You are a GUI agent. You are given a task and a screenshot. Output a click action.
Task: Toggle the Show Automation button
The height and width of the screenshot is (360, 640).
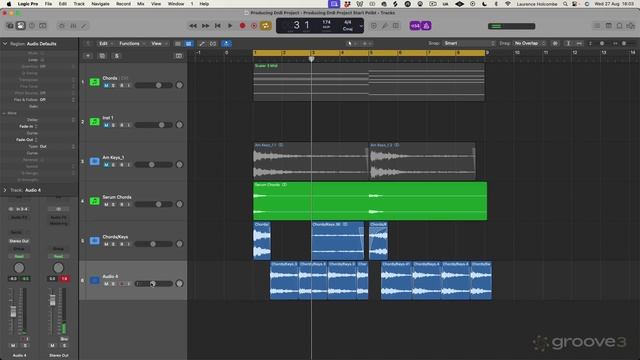tap(202, 43)
